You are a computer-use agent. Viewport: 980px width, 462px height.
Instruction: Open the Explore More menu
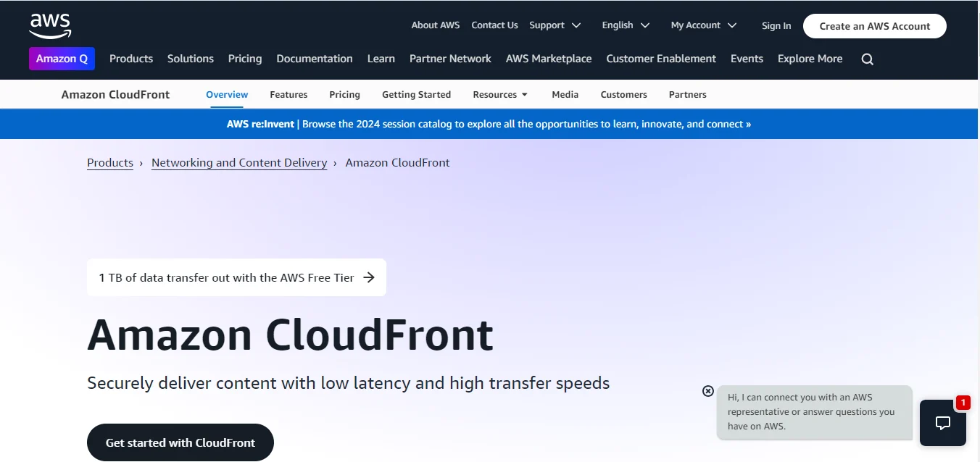tap(810, 59)
